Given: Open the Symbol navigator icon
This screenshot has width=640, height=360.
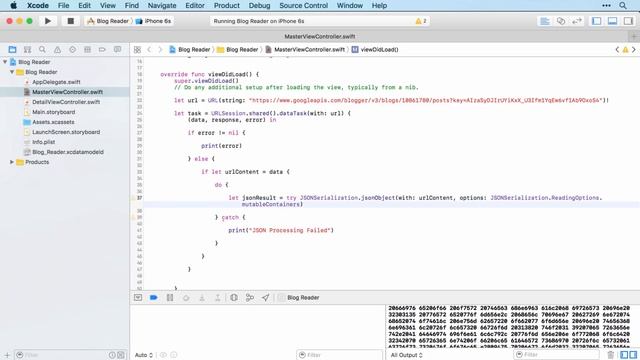Looking at the screenshot, I should [27, 49].
